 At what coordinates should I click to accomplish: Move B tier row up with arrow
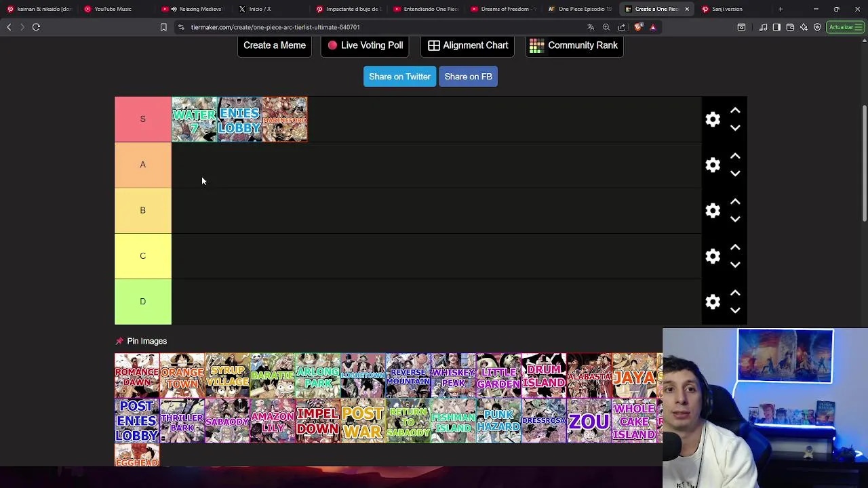click(735, 202)
